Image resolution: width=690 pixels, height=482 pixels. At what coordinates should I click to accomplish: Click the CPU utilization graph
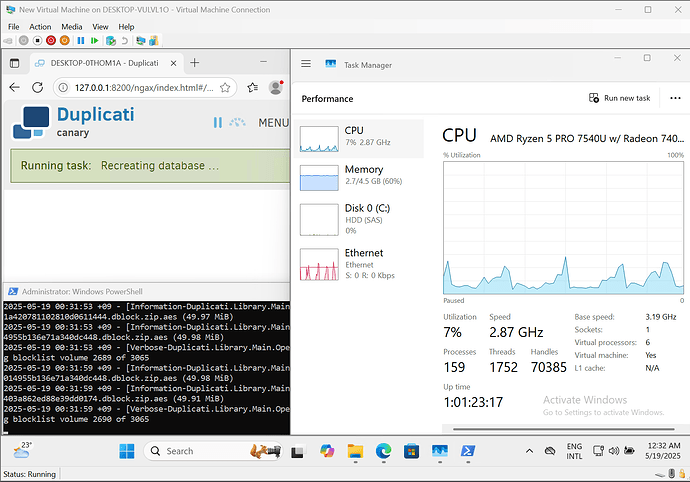pos(563,228)
